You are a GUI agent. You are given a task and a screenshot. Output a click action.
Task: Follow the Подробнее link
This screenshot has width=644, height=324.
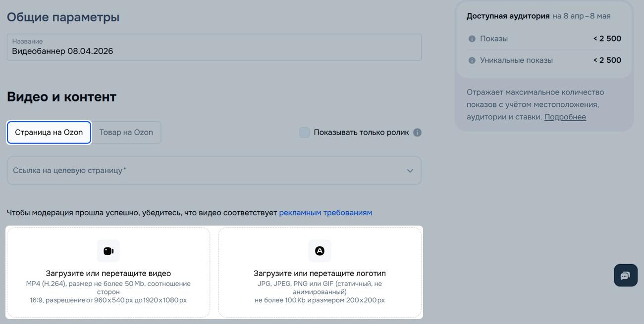pos(565,117)
